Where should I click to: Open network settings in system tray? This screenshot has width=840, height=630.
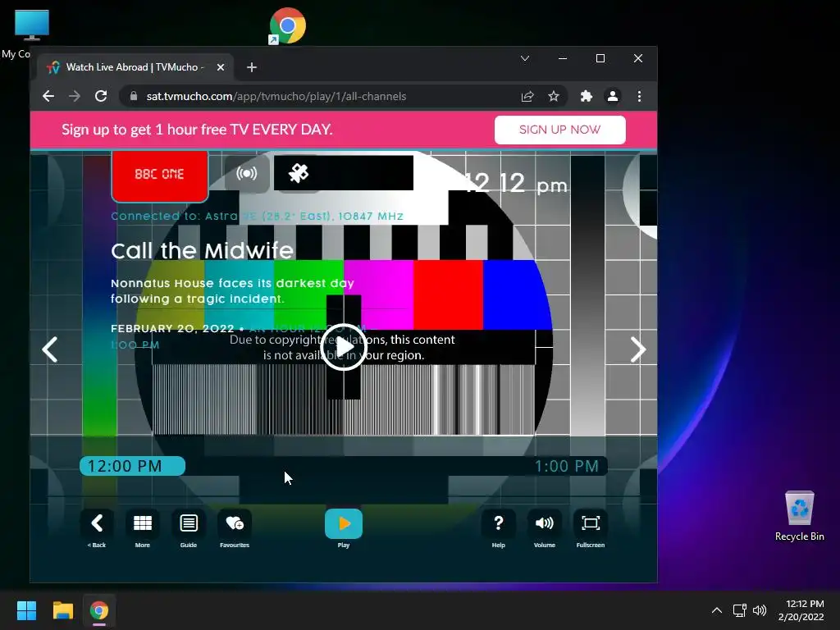[x=740, y=610]
